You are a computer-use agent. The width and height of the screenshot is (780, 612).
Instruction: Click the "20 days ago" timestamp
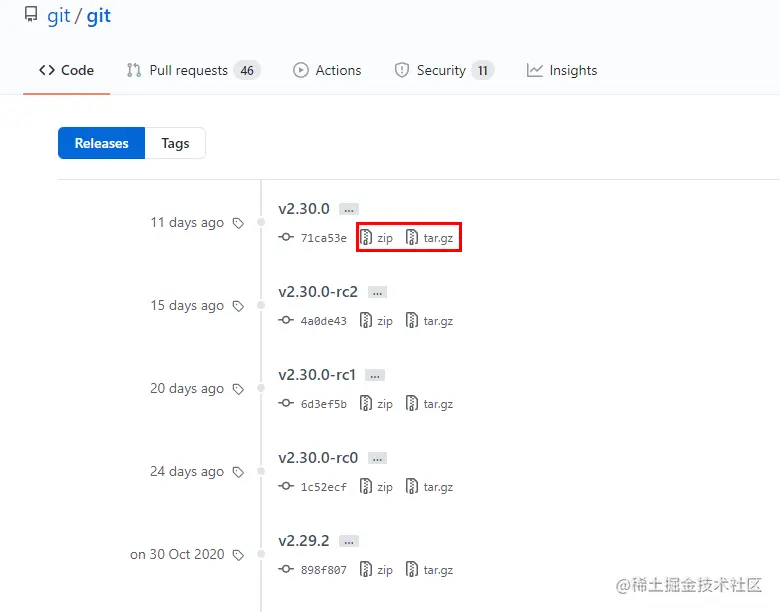(x=187, y=389)
